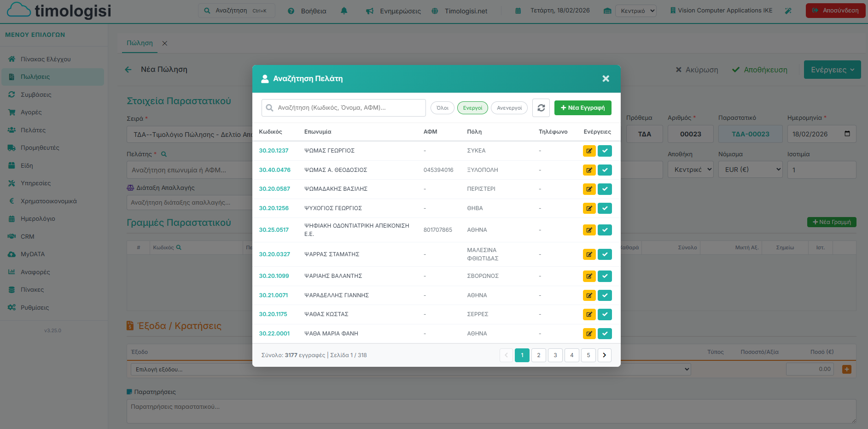Toggle the Όλοι filter
This screenshot has width=868, height=429.
442,108
